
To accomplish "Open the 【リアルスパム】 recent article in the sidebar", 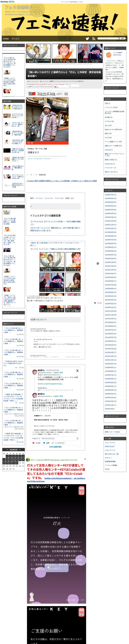I will pyautogui.click(x=18, y=116).
